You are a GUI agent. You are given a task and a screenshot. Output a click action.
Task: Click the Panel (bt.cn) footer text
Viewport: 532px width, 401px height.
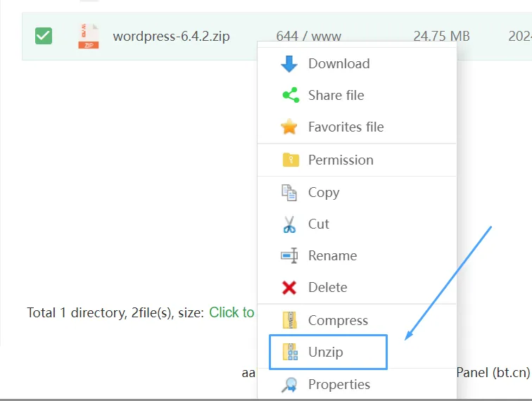[493, 372]
